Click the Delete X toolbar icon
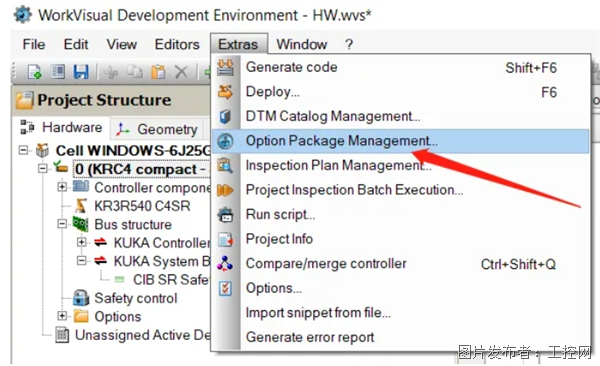This screenshot has height=366, width=600. click(181, 72)
